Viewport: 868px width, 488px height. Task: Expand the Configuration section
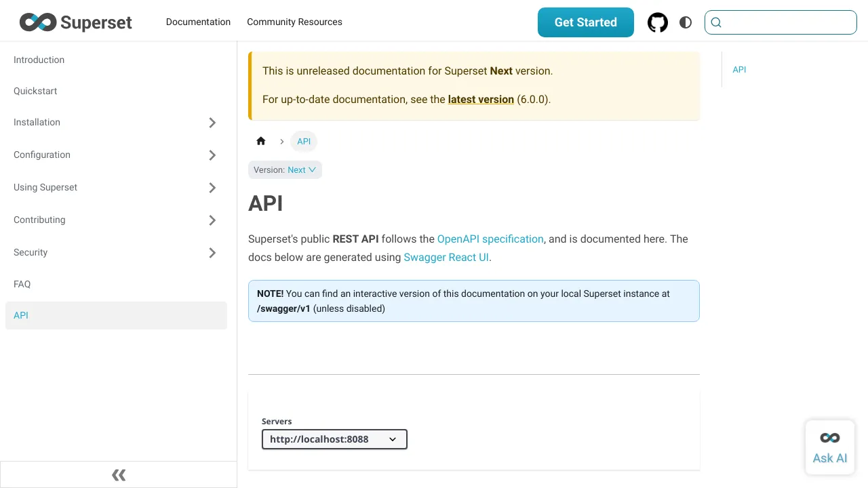(212, 155)
